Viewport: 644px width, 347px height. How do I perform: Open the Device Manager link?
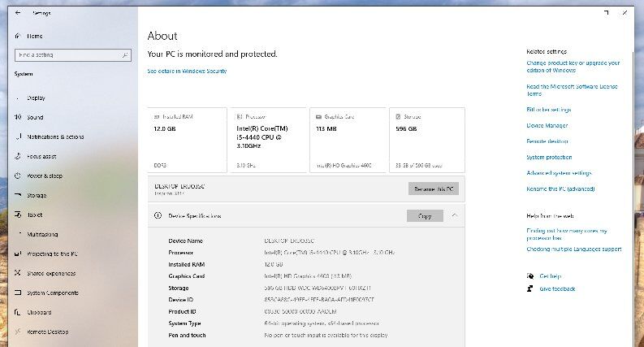(547, 125)
